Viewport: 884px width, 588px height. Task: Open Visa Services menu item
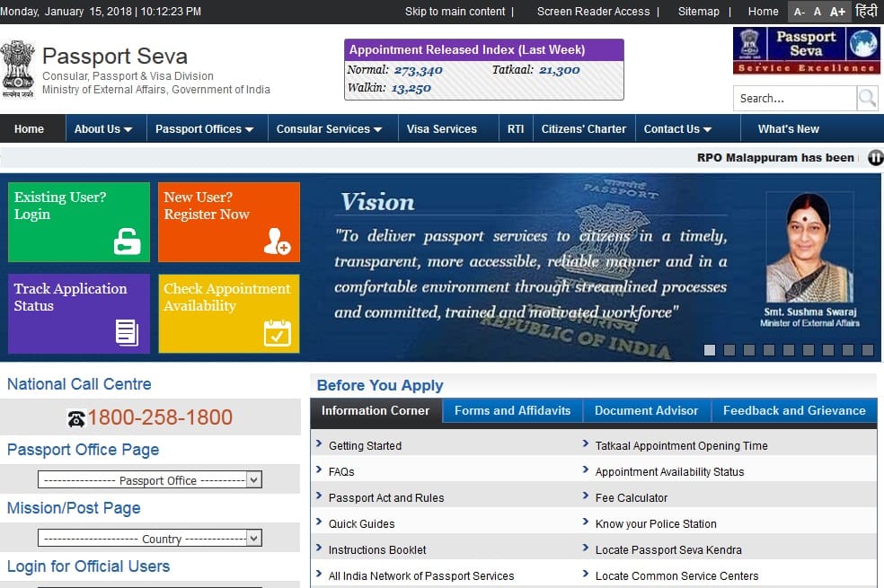[x=442, y=129]
